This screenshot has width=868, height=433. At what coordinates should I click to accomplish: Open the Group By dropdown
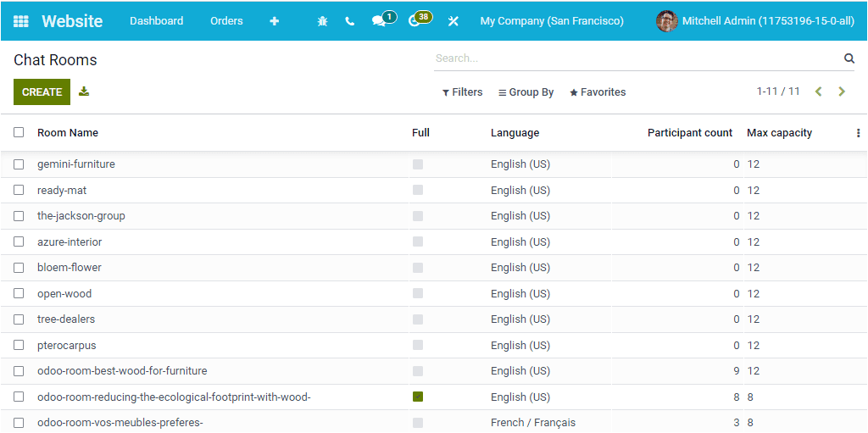pyautogui.click(x=526, y=92)
